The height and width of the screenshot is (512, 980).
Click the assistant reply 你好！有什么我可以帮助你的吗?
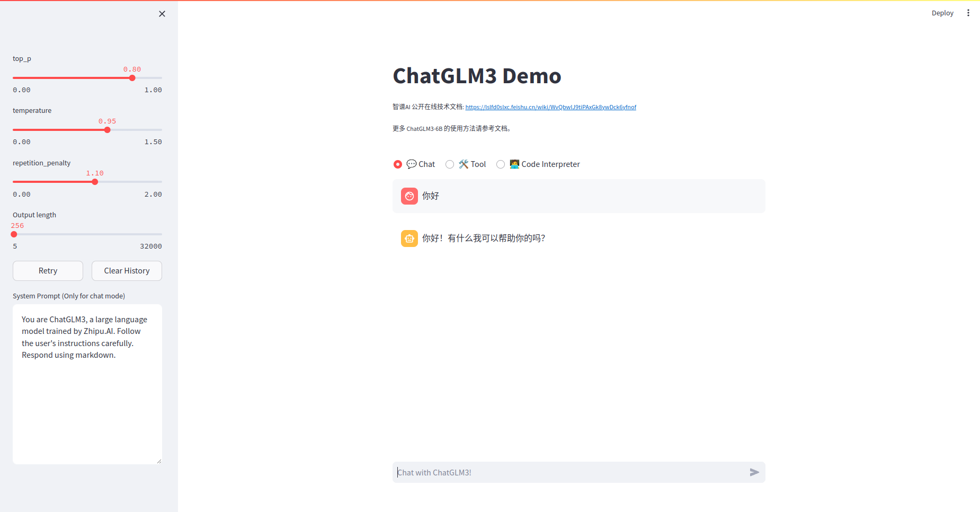coord(484,239)
